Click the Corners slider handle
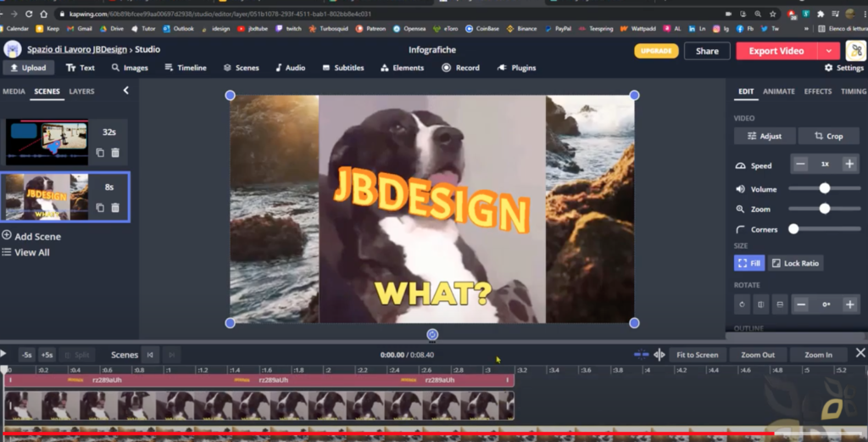 [793, 229]
